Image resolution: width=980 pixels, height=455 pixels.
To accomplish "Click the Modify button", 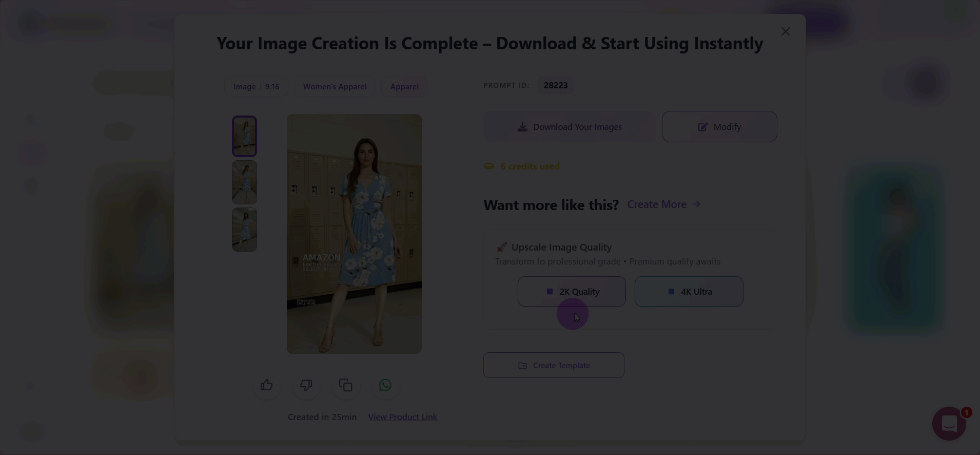I will click(x=719, y=127).
